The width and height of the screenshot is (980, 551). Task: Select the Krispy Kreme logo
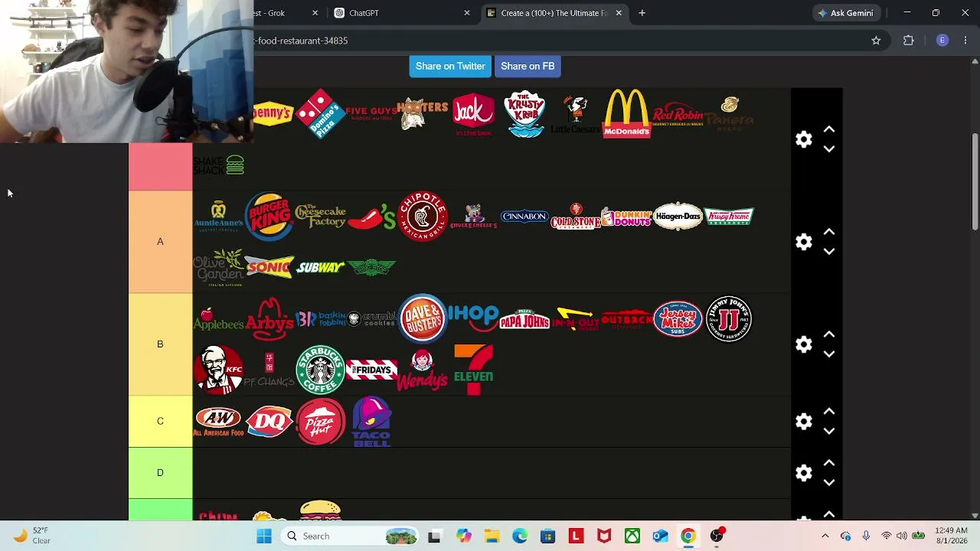click(x=729, y=217)
